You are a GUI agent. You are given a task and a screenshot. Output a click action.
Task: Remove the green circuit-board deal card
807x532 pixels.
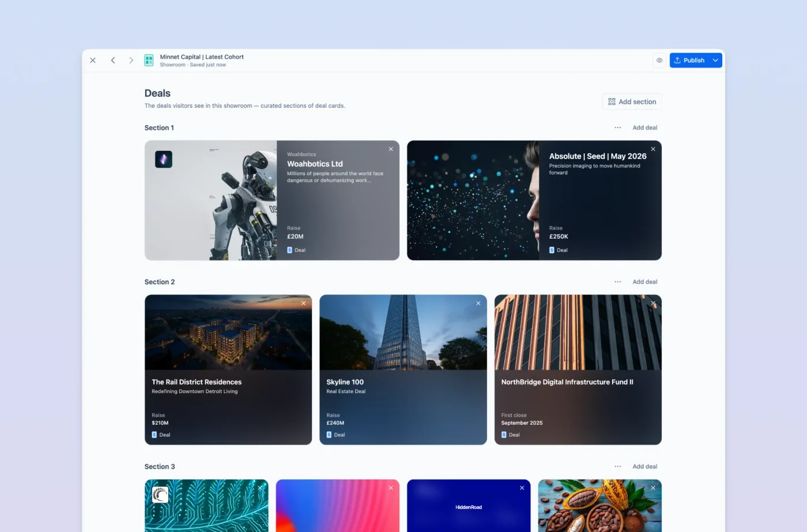[260, 488]
